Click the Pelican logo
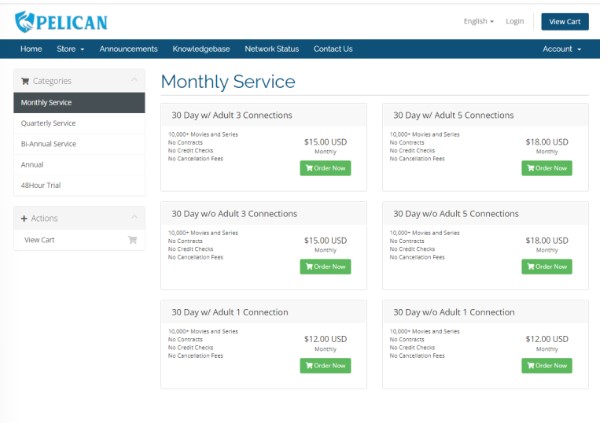 pos(61,21)
